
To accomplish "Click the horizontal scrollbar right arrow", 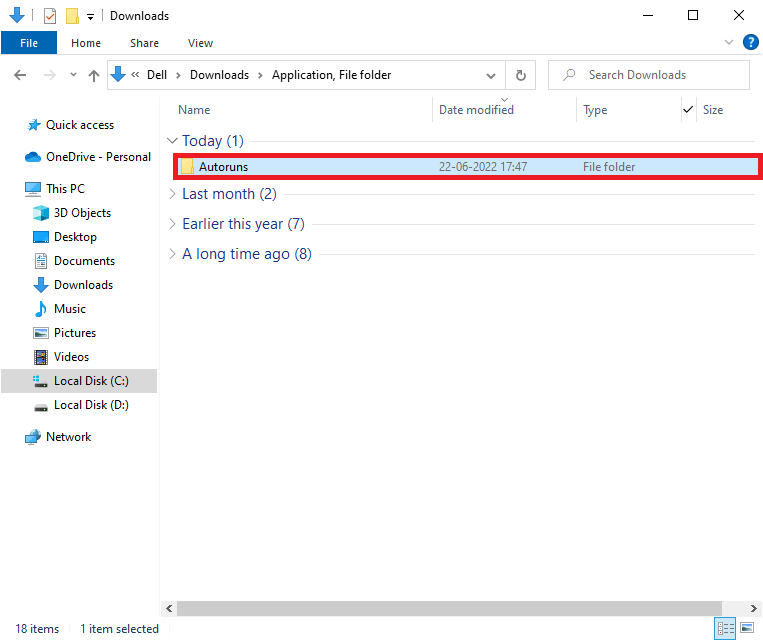I will point(753,608).
